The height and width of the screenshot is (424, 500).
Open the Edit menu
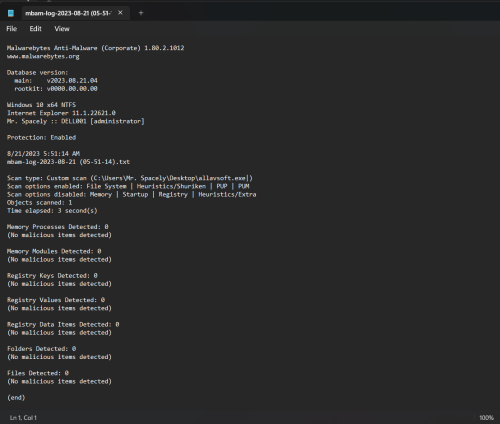35,29
